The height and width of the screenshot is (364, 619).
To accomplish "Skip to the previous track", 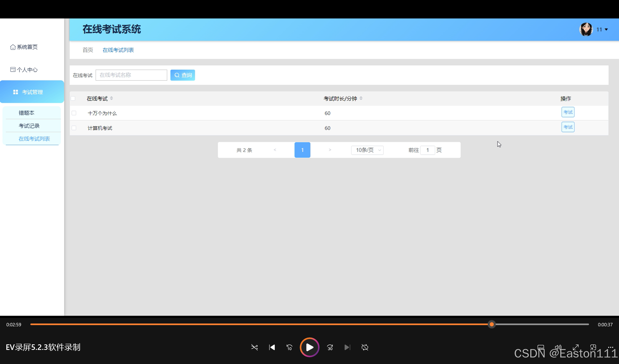I will [x=272, y=347].
